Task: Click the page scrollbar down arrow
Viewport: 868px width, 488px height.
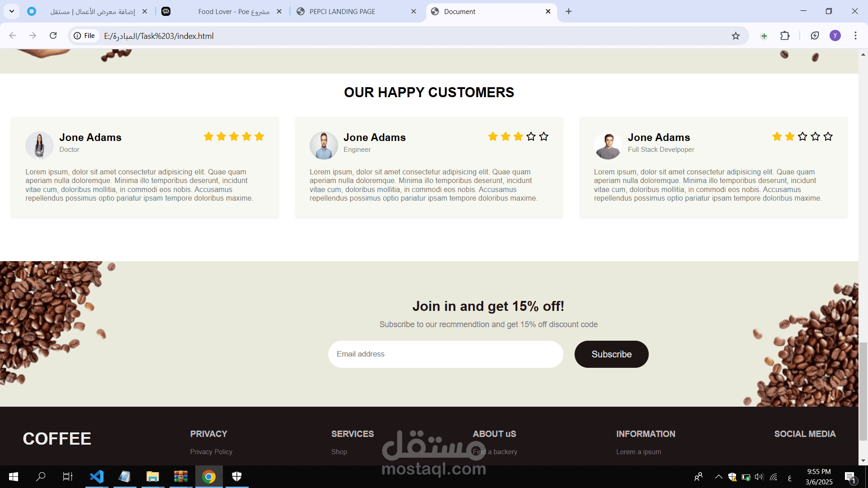Action: (863, 460)
